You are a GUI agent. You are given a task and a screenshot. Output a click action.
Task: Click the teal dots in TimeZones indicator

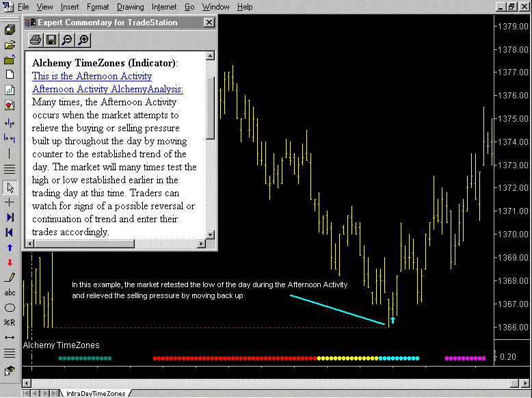point(85,358)
